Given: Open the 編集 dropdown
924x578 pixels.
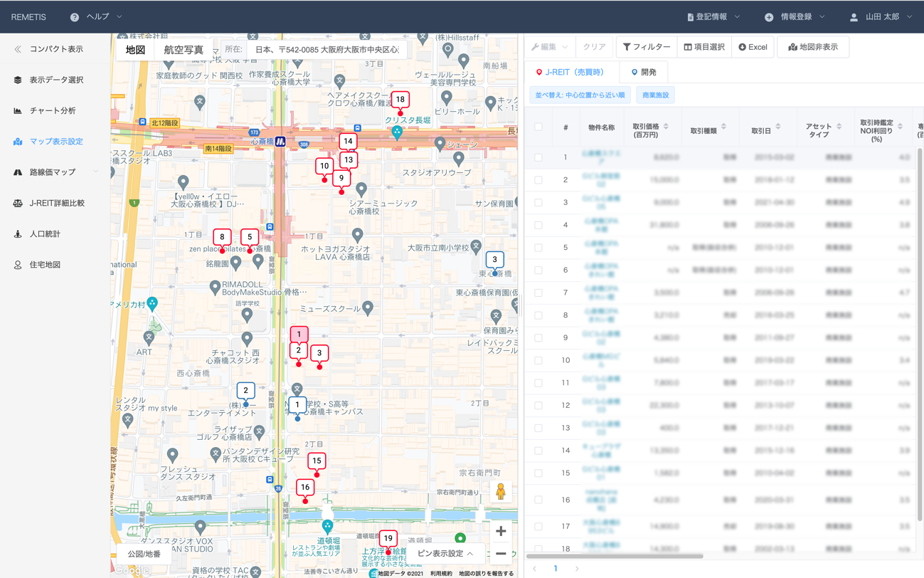Looking at the screenshot, I should pyautogui.click(x=549, y=47).
